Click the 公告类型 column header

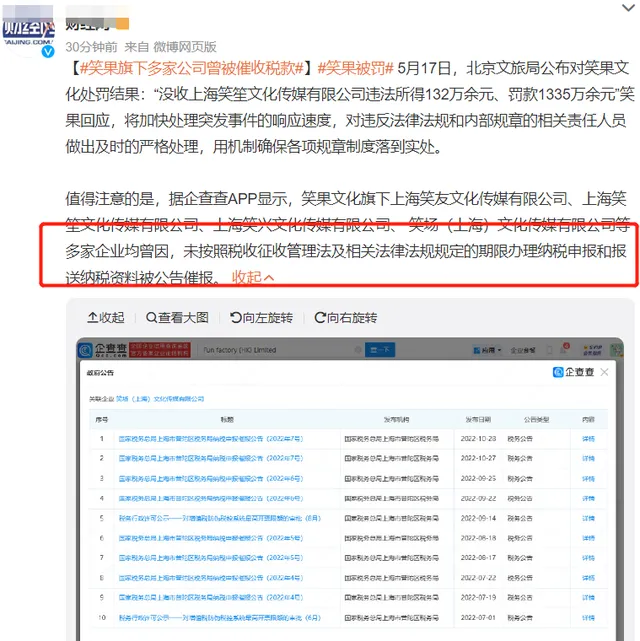(536, 419)
